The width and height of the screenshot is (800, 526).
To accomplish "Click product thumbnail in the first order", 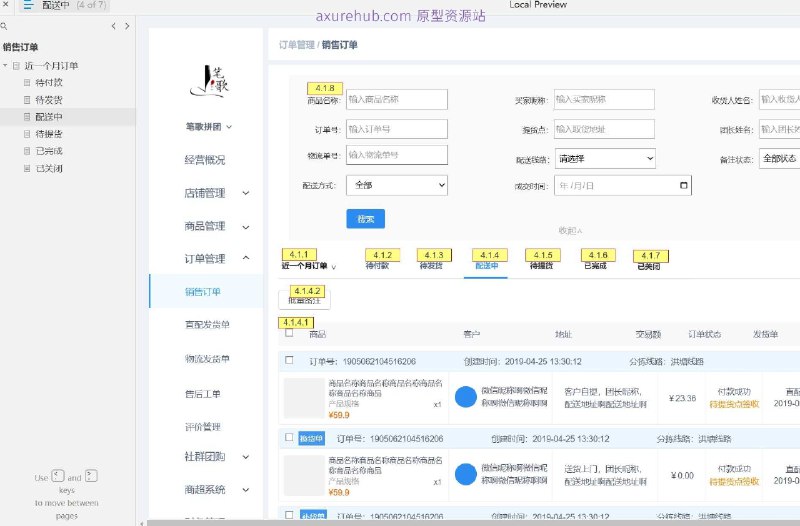I will pyautogui.click(x=304, y=398).
